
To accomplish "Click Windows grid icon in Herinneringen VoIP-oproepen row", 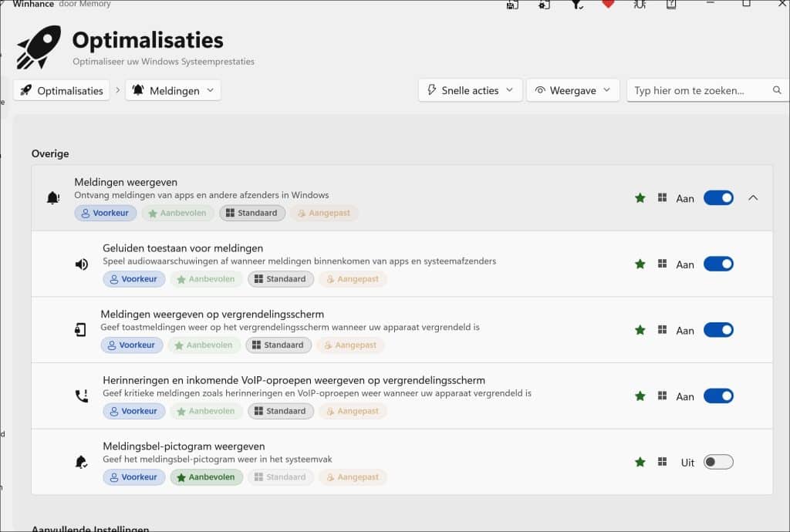I will point(663,396).
